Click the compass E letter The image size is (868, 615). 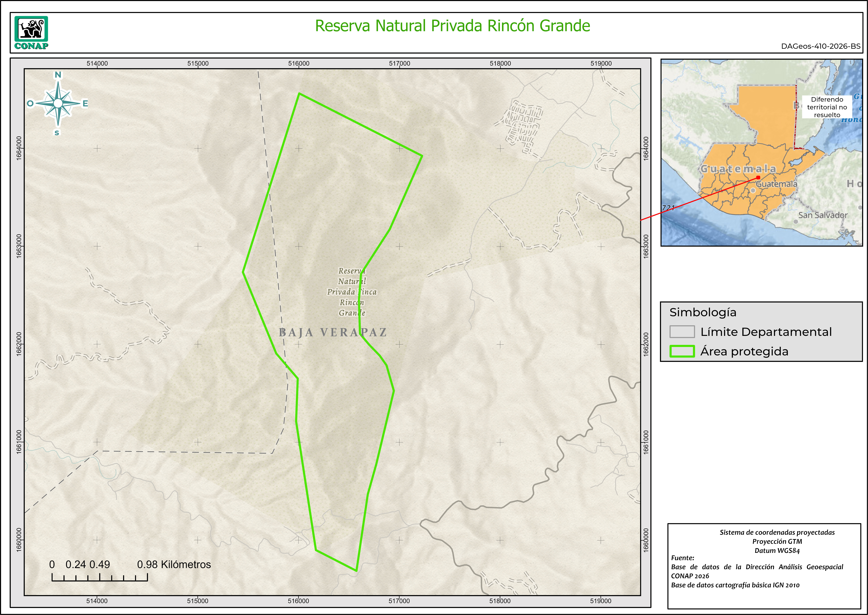85,103
